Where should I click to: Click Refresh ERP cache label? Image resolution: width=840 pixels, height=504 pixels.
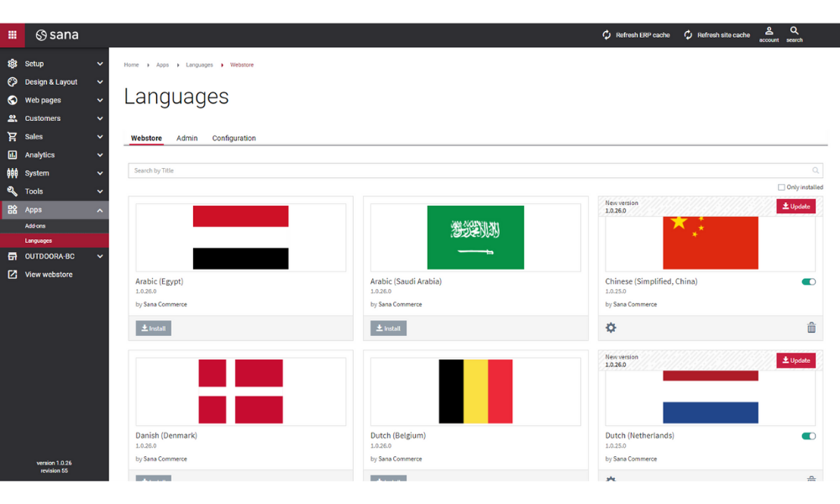643,34
